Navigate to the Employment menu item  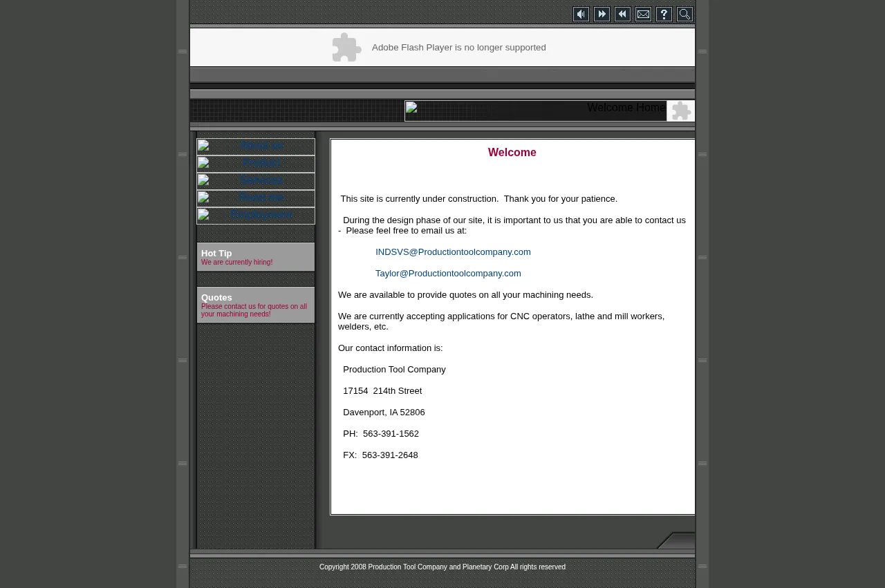pos(261,216)
